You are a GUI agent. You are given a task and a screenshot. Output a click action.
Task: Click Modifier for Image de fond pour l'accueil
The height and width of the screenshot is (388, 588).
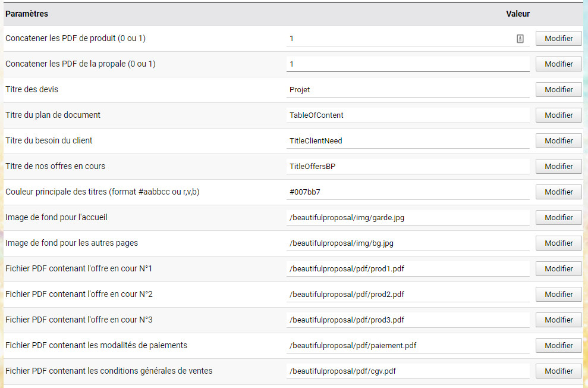click(x=559, y=217)
